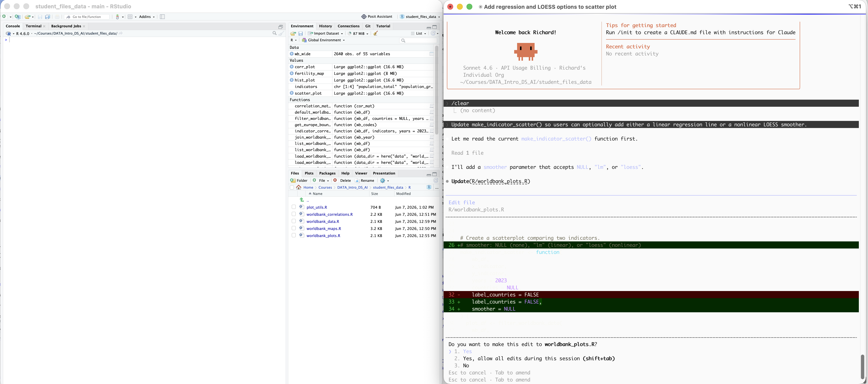Open the plot_utils.R file link
Viewport: 868px width, 384px height.
[317, 207]
